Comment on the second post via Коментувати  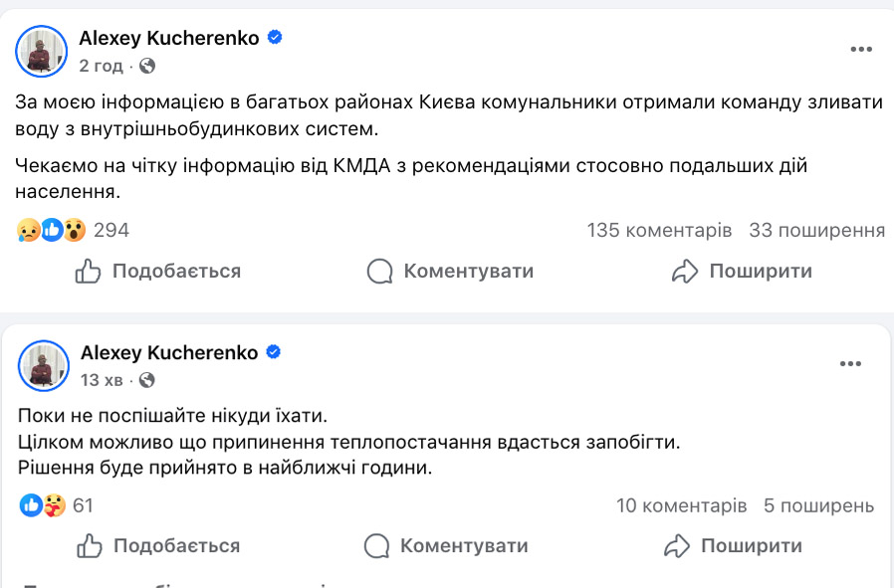click(x=446, y=545)
